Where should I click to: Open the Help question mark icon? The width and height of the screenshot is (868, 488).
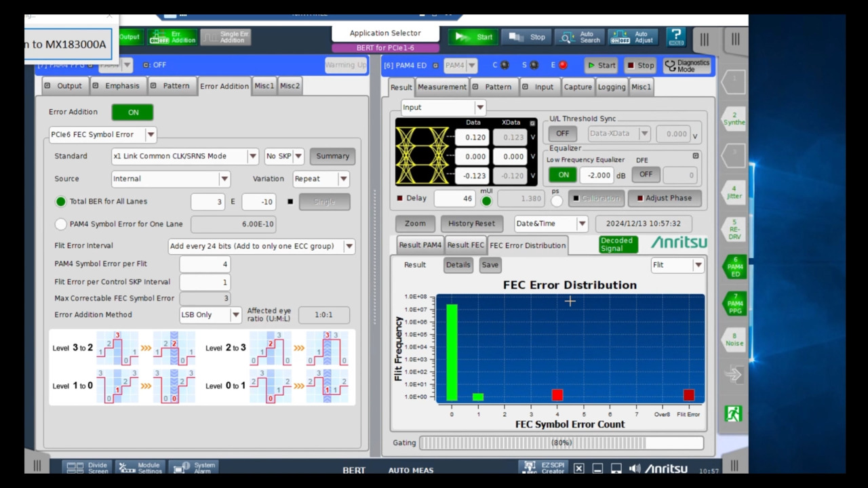675,37
